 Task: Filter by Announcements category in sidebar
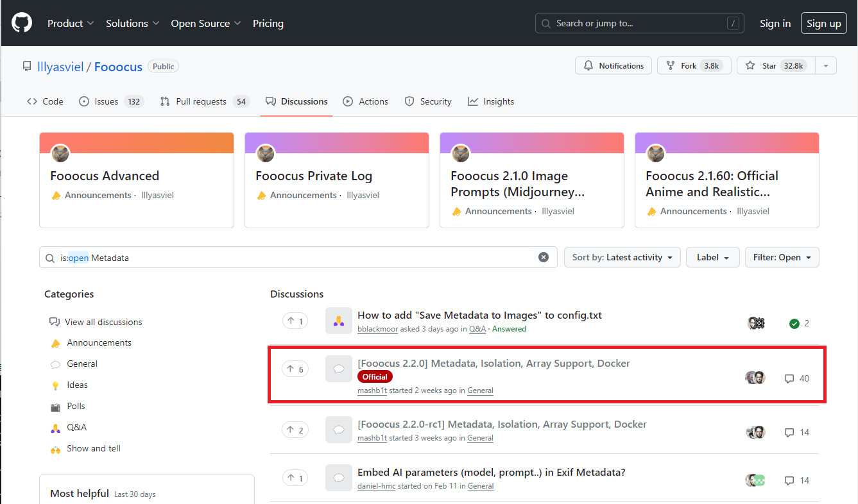[x=91, y=342]
